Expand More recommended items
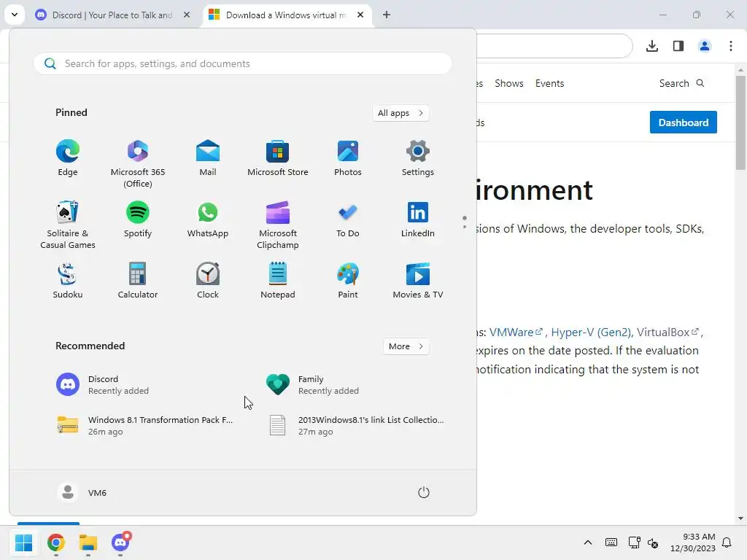The width and height of the screenshot is (747, 560). click(406, 346)
